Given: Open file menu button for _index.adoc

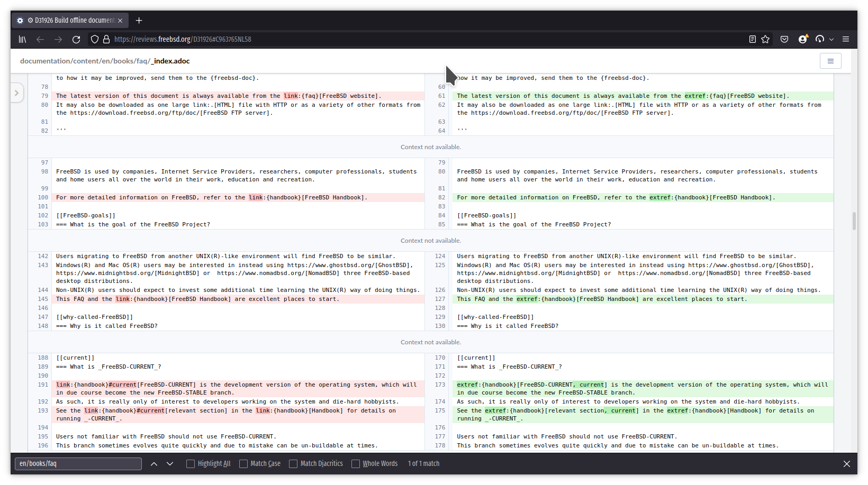Looking at the screenshot, I should [830, 61].
